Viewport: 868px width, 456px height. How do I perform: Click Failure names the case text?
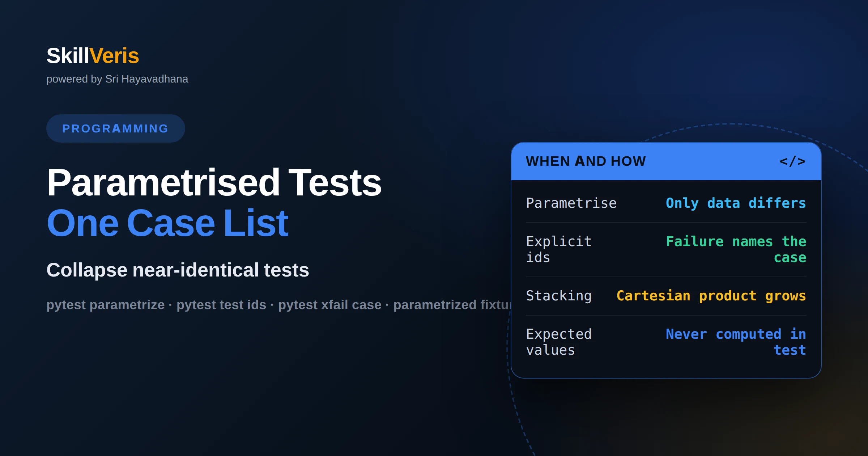click(736, 249)
